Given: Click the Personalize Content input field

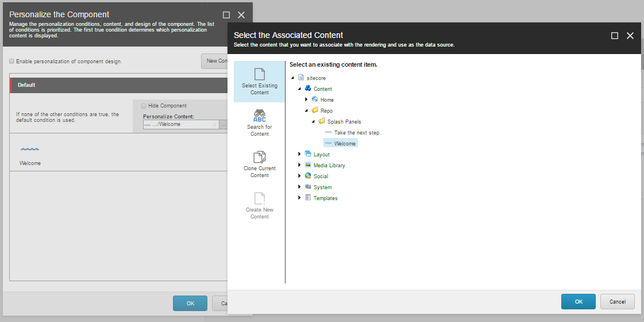Looking at the screenshot, I should tap(178, 124).
